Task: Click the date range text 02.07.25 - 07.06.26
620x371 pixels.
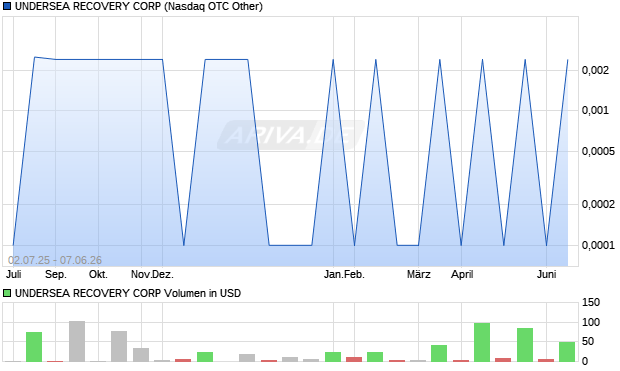Action: [55, 260]
